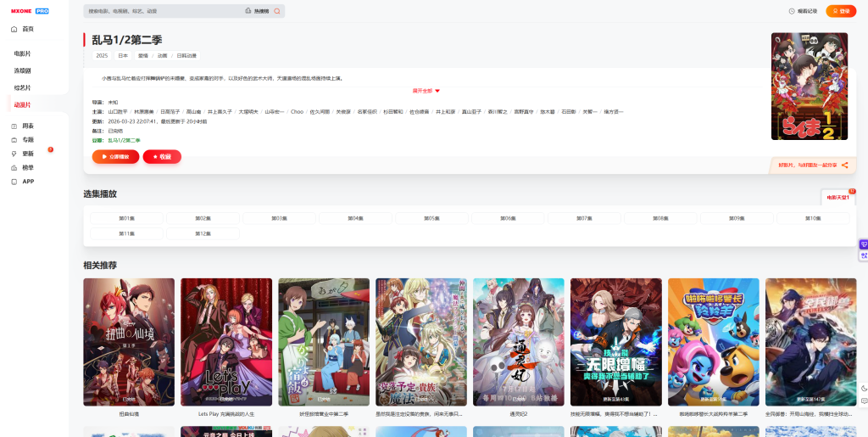Click the green 乱马1/2第二季 douban link

click(x=124, y=141)
